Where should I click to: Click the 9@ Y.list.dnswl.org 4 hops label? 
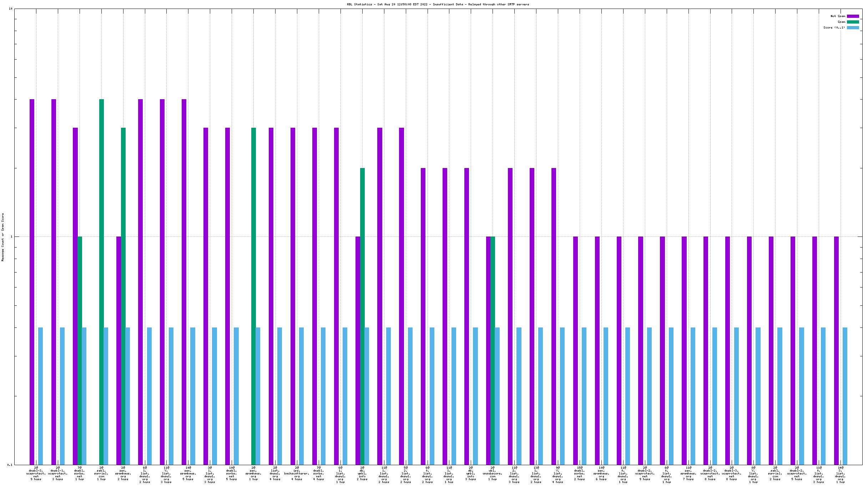pos(557,474)
